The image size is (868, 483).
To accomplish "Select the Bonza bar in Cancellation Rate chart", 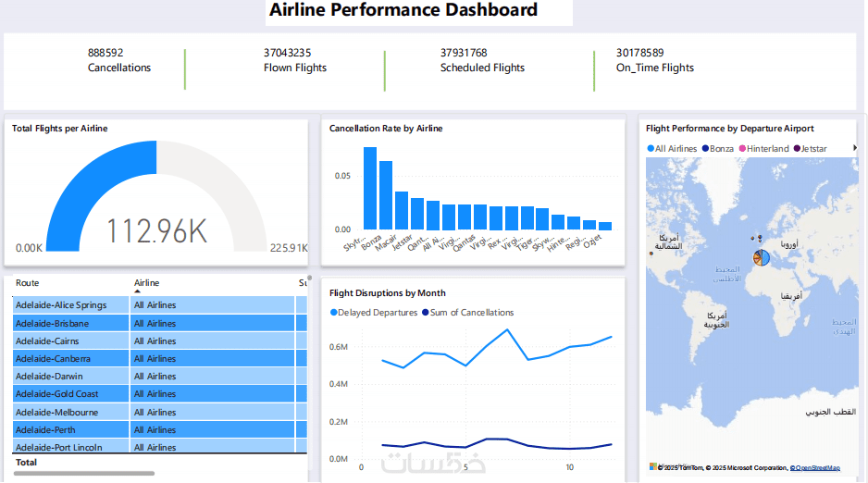I will (386, 195).
